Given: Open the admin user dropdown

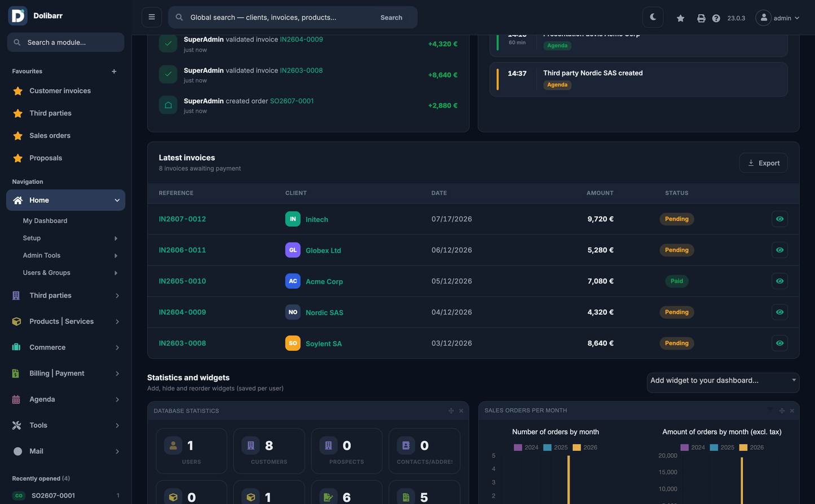Looking at the screenshot, I should click(x=778, y=18).
